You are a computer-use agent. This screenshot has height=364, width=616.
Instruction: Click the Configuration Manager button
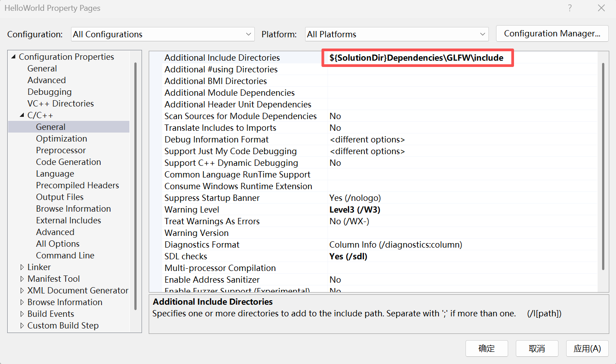click(552, 34)
